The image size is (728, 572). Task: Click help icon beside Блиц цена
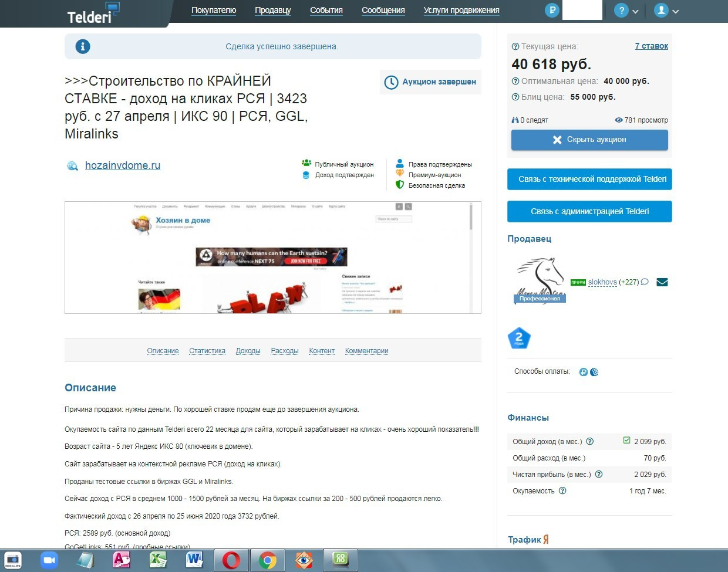click(515, 97)
